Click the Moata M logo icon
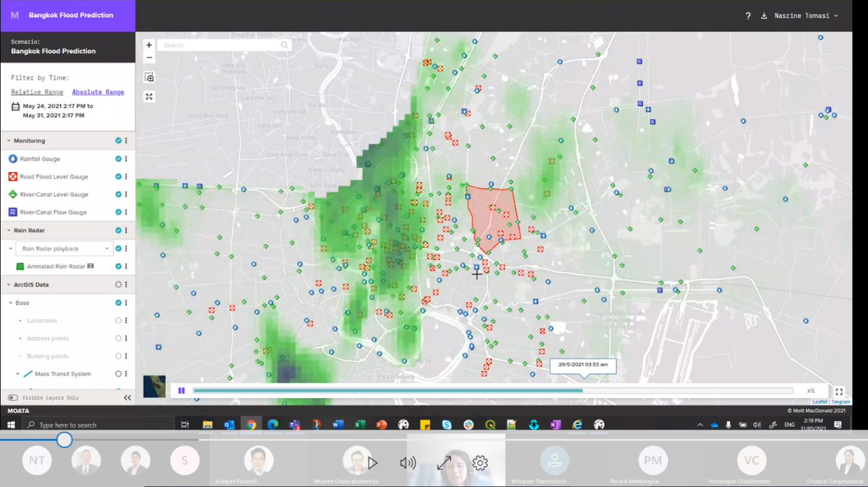 [x=14, y=15]
